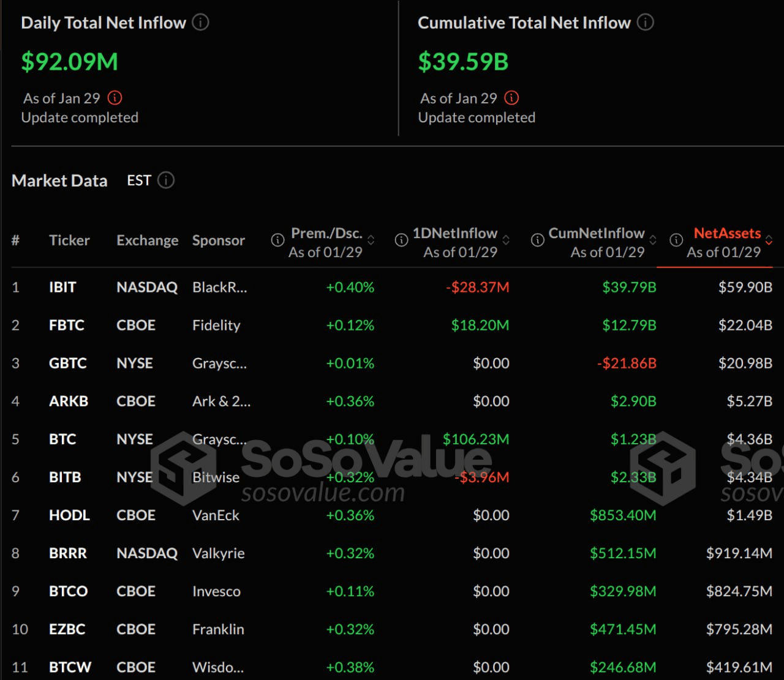Click the $39.59B cumulative inflow value
The image size is (784, 680).
pos(463,62)
